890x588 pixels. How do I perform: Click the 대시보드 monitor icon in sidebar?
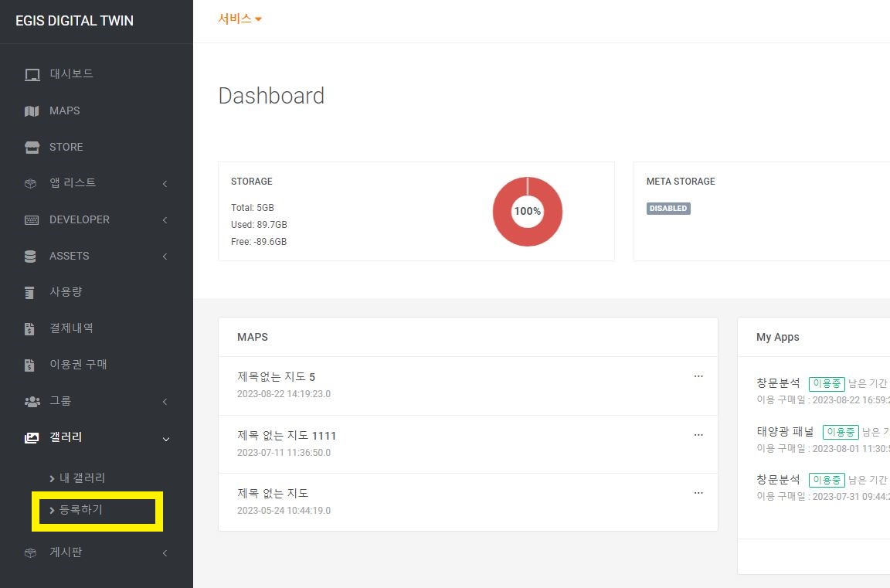click(x=32, y=75)
